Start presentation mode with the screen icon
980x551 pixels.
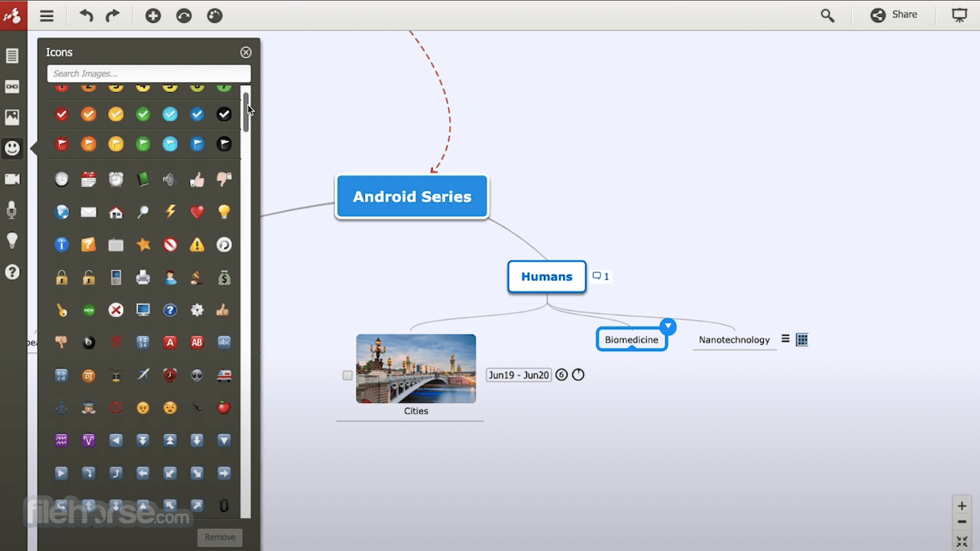click(x=959, y=15)
